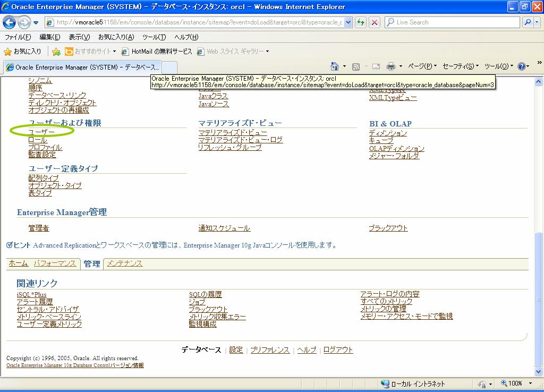544x392 pixels.
Task: Select the Oracle Enterprise Manager browser tab
Action: [82, 67]
